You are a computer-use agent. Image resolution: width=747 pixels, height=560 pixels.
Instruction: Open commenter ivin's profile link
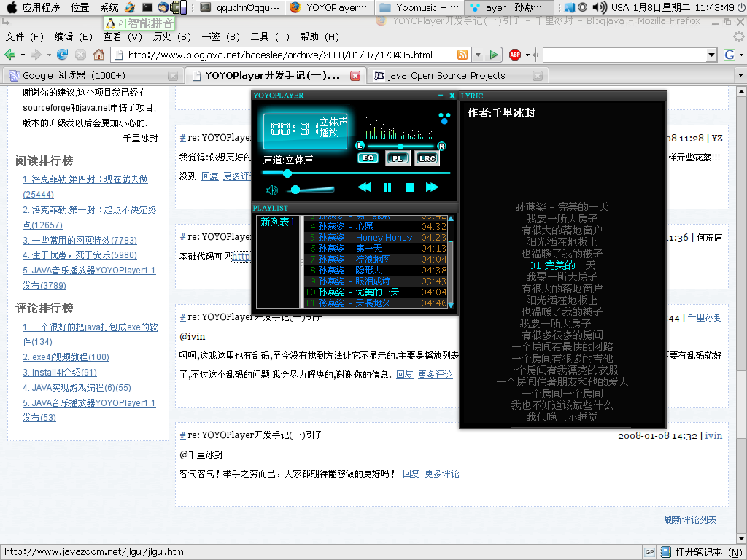tap(713, 436)
